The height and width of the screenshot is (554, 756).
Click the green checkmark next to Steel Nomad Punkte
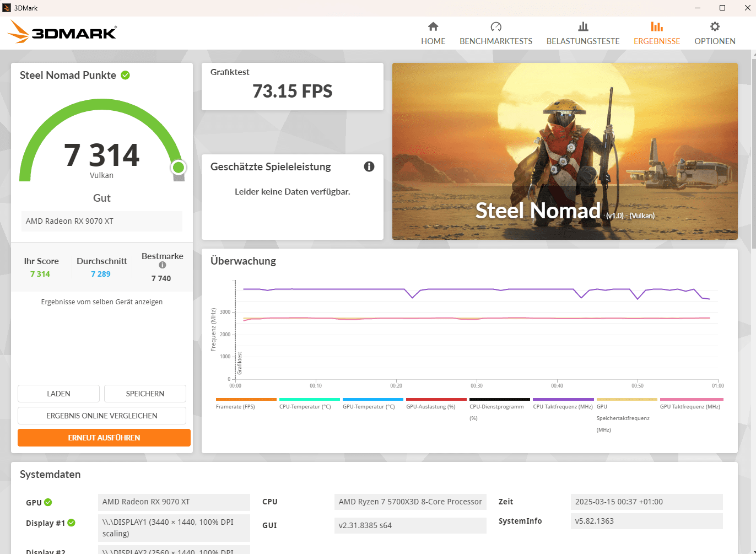pyautogui.click(x=126, y=75)
